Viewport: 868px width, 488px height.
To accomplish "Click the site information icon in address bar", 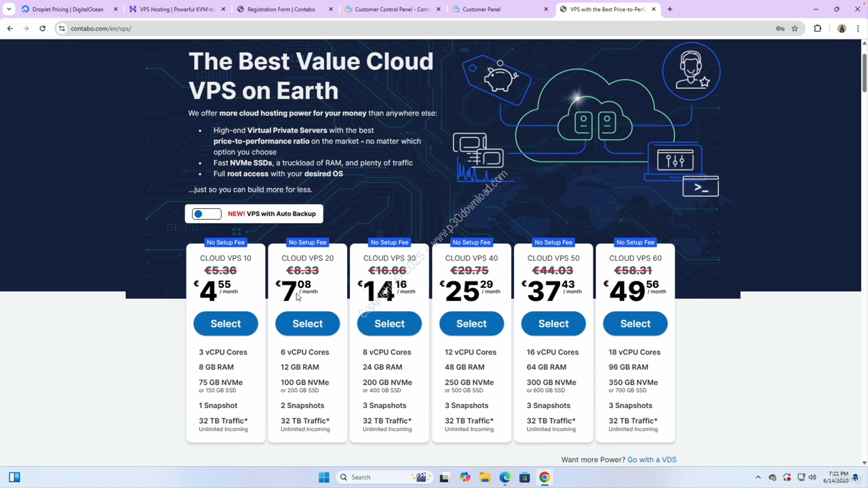I will click(62, 28).
